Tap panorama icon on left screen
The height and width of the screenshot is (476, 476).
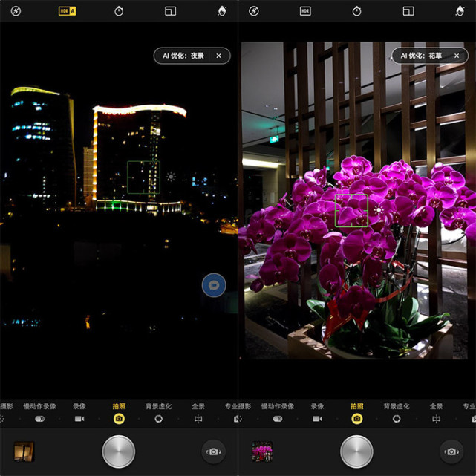(198, 419)
